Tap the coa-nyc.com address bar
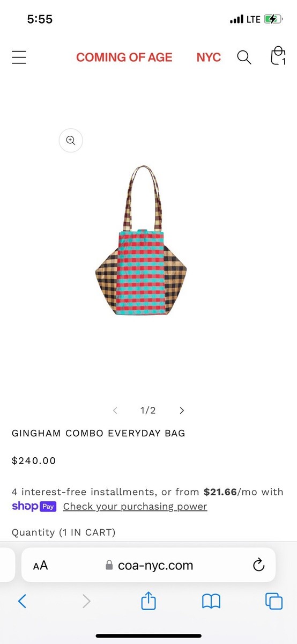This screenshot has height=644, width=297. tap(148, 565)
